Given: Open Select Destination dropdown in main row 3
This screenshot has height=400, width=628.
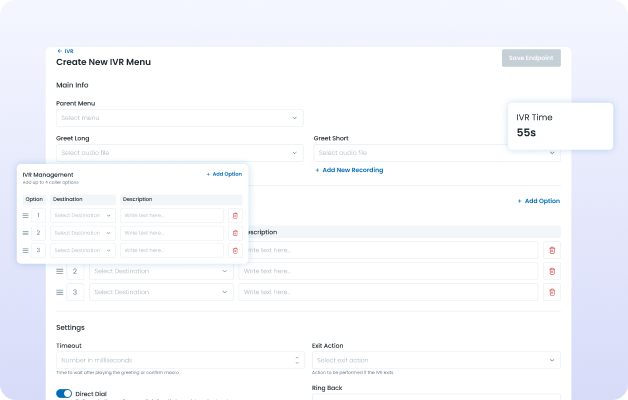Looking at the screenshot, I should 161,292.
